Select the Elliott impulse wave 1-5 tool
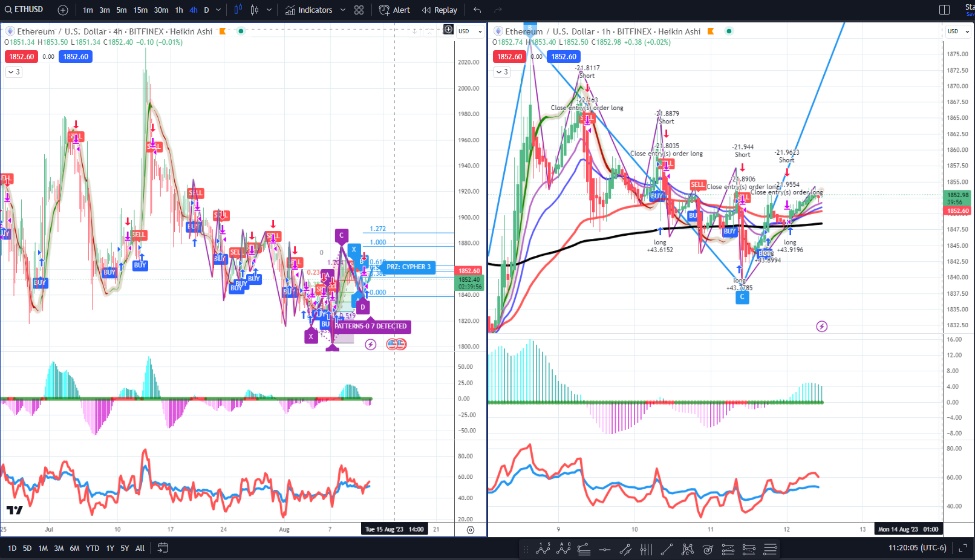This screenshot has width=975, height=560. [x=543, y=549]
